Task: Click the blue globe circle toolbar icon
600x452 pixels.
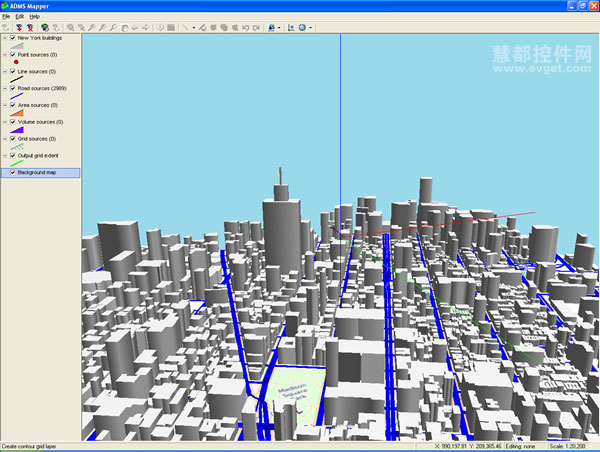Action: tap(302, 28)
